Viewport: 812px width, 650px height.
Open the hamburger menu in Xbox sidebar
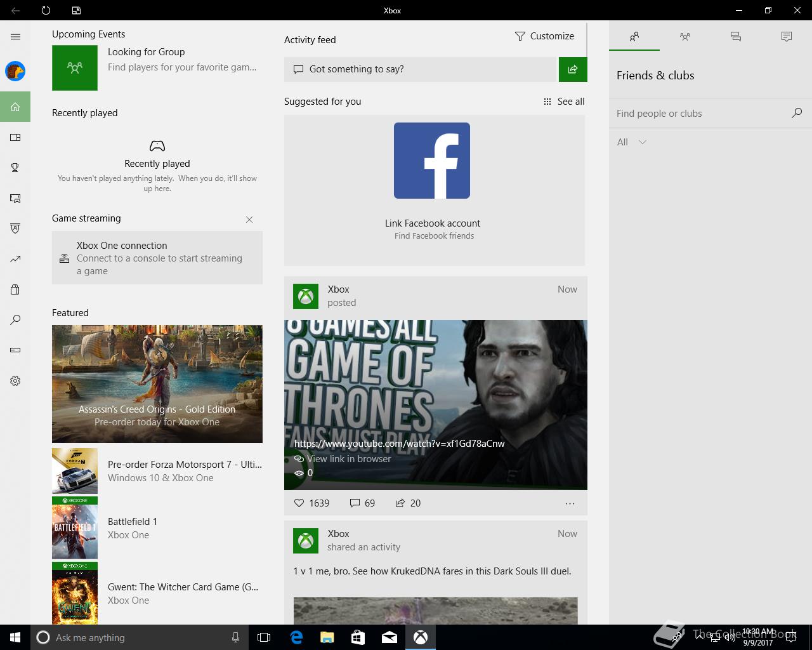15,37
